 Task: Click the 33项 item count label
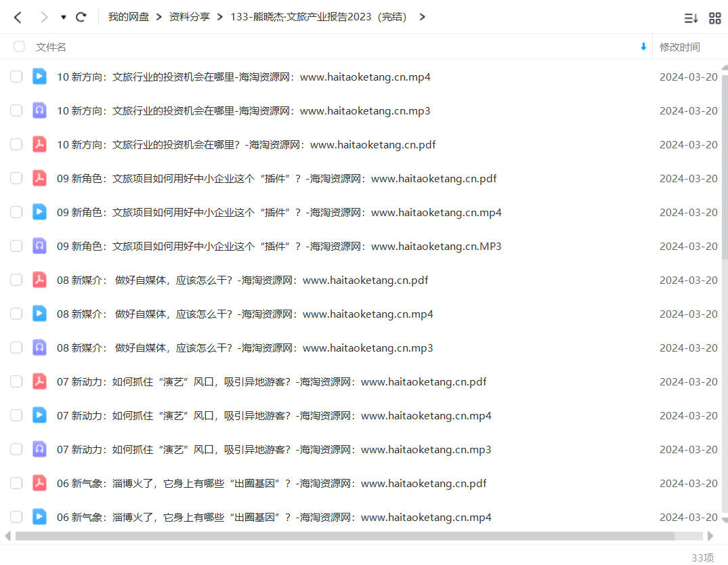(x=702, y=558)
